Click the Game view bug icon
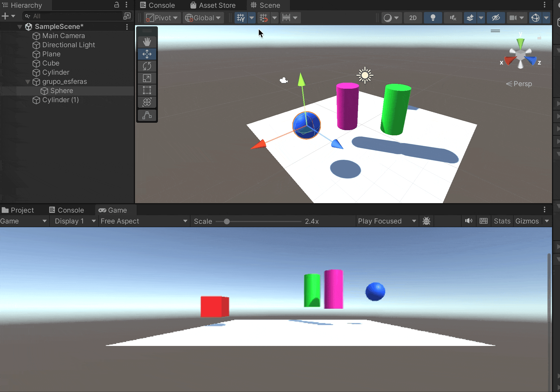 point(426,221)
